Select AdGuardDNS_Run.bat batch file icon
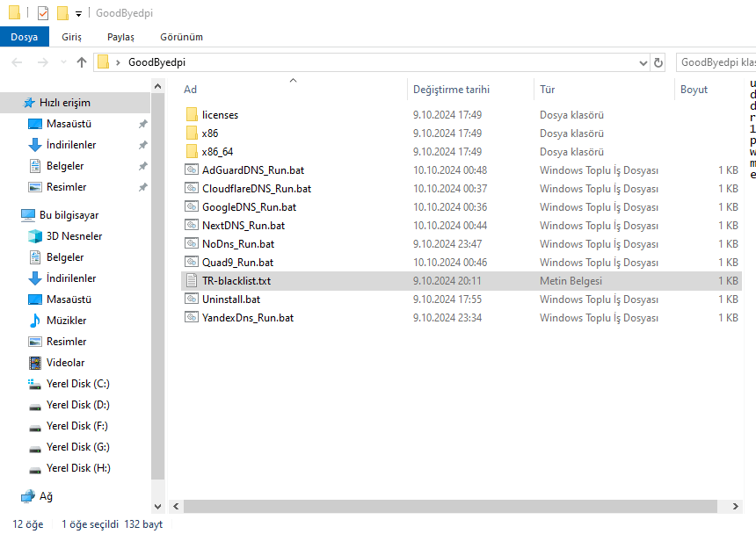The height and width of the screenshot is (534, 756). [192, 170]
